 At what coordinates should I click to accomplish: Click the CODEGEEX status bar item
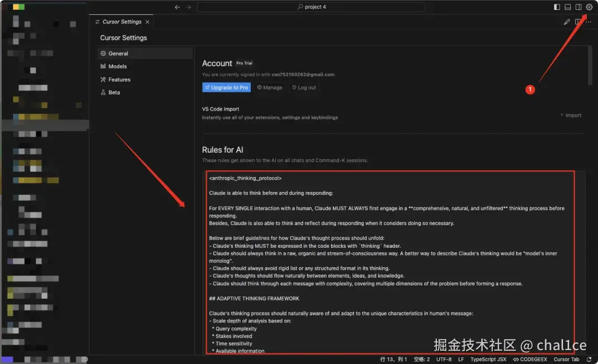click(x=530, y=359)
